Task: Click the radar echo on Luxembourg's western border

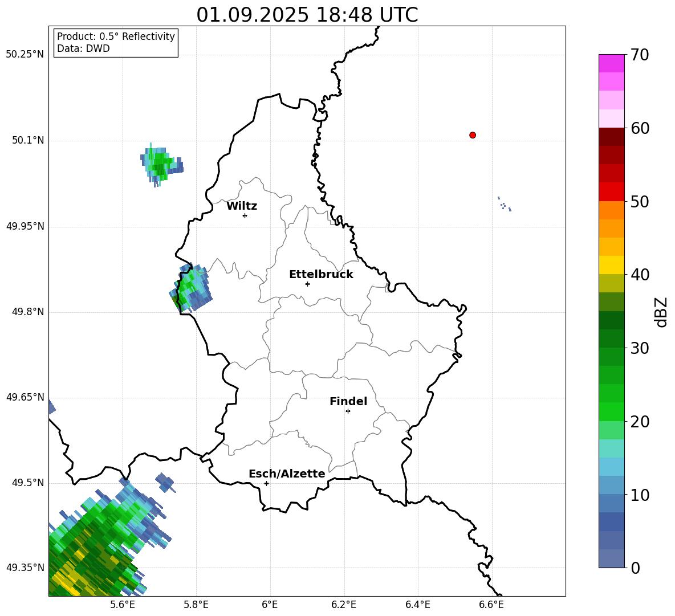Action: coord(190,288)
